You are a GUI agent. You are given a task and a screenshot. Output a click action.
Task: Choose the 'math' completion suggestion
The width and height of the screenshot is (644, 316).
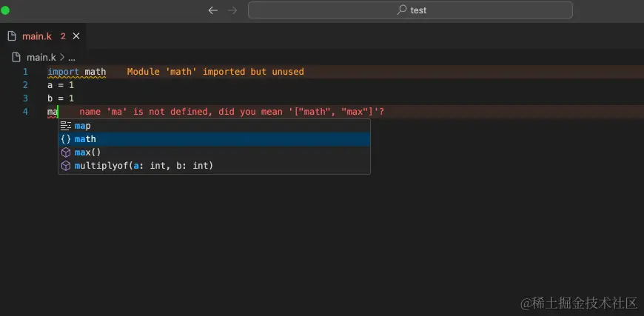point(214,139)
